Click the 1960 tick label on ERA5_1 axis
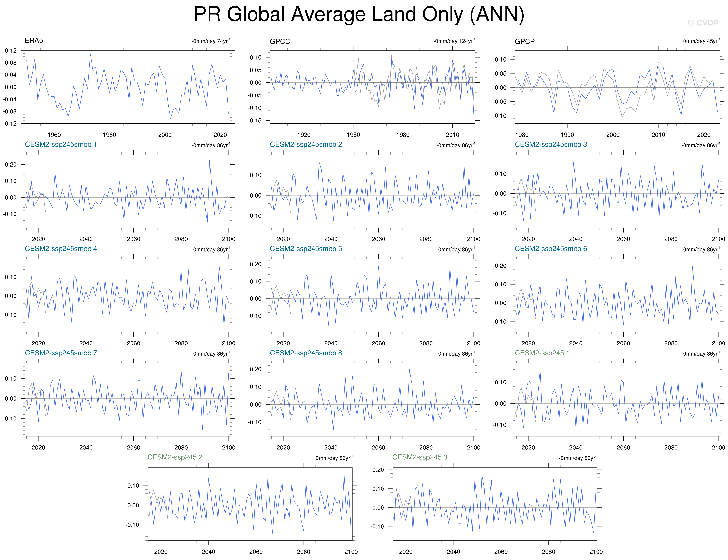728x560 pixels. pyautogui.click(x=54, y=135)
